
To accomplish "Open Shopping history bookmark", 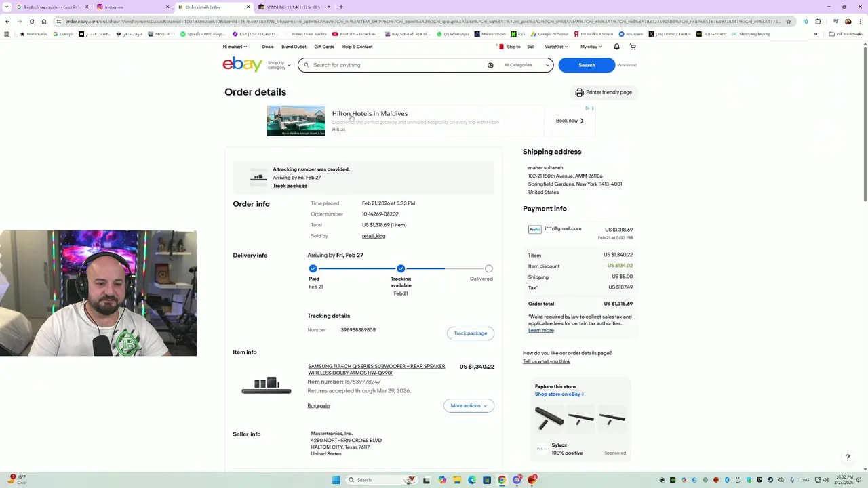I will (751, 34).
